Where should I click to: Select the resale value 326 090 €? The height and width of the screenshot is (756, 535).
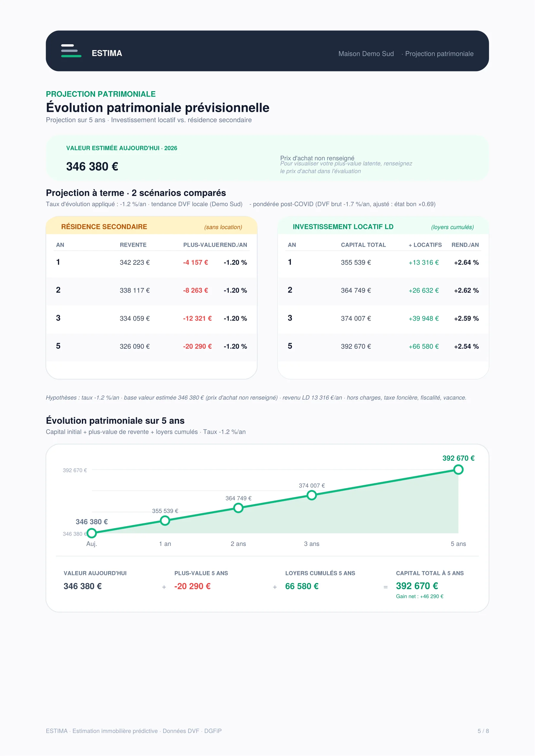pos(135,346)
